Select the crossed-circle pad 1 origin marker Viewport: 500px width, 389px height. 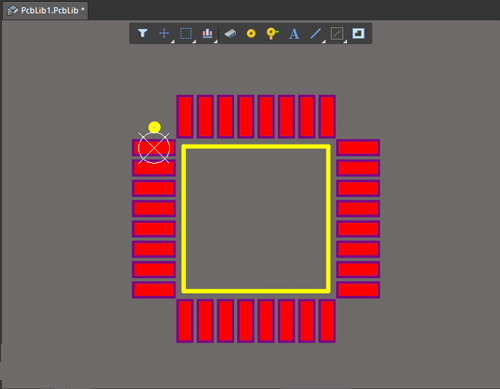click(x=154, y=148)
